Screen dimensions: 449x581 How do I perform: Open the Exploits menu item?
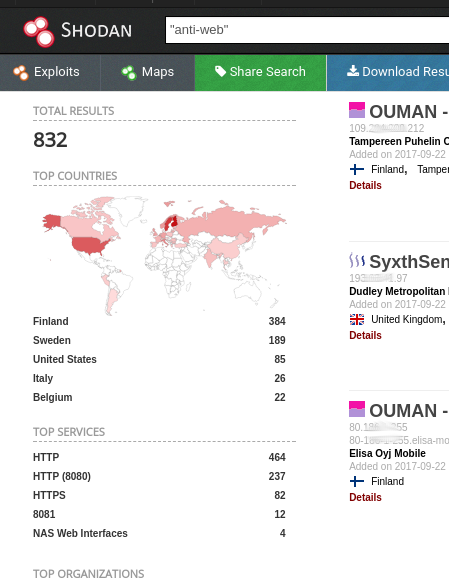tap(50, 72)
